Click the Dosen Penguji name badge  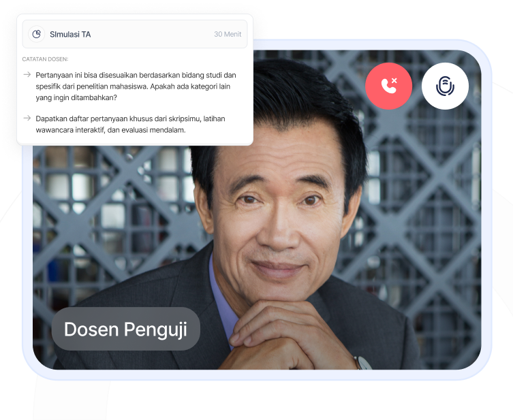[x=125, y=329]
